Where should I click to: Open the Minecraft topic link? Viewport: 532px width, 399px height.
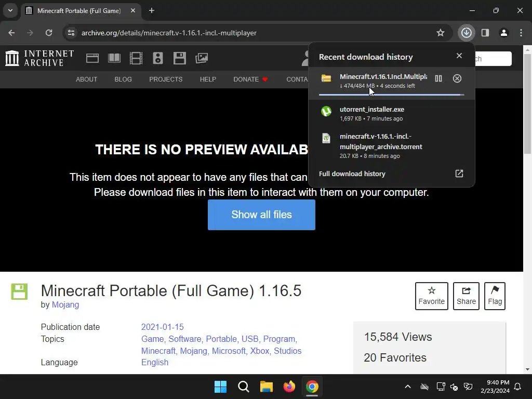pos(158,351)
